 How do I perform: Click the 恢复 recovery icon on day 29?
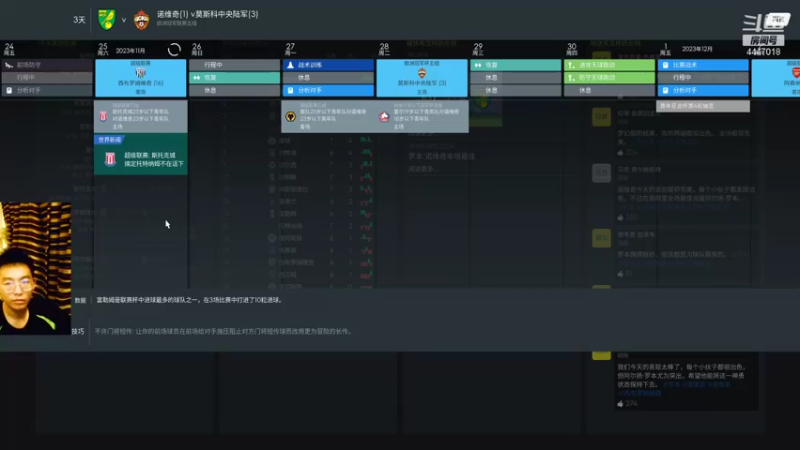pyautogui.click(x=478, y=65)
